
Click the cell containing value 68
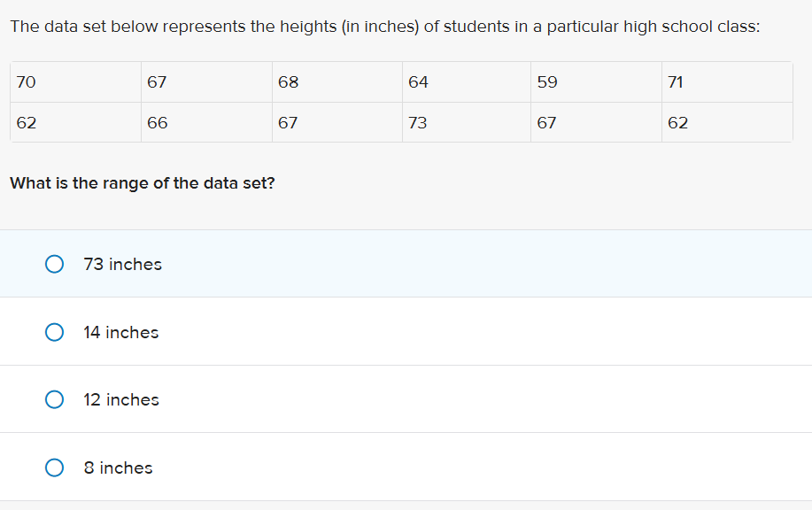(x=336, y=81)
